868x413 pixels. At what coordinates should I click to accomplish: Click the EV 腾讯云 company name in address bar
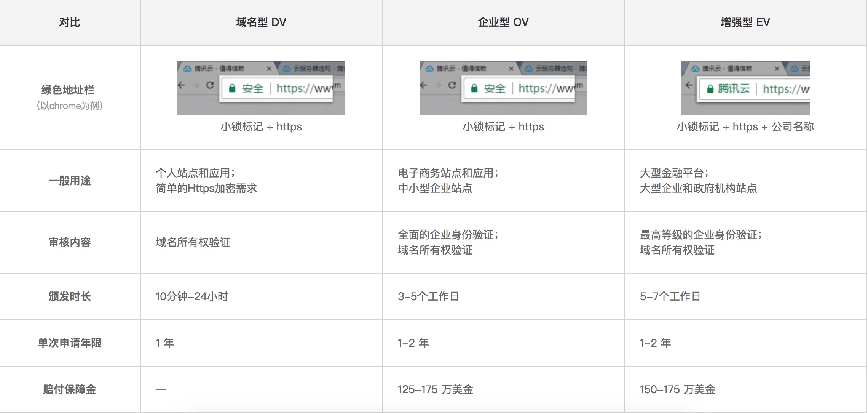tap(734, 89)
